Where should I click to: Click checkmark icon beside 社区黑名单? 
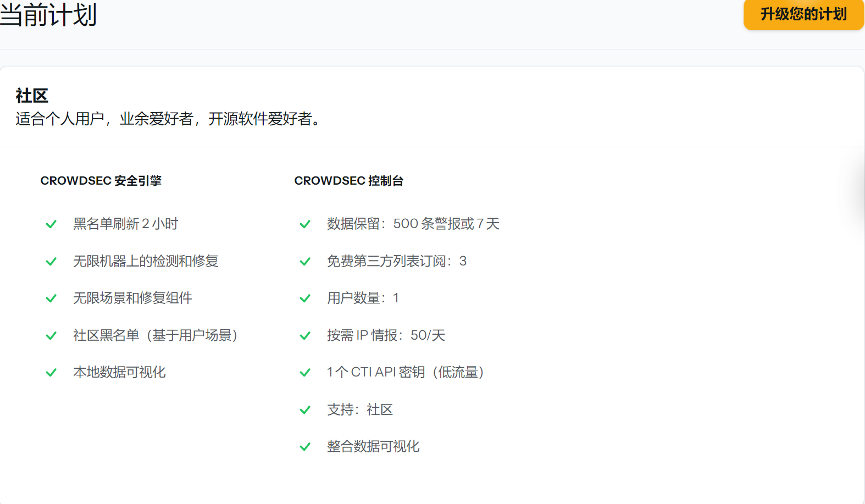point(51,336)
